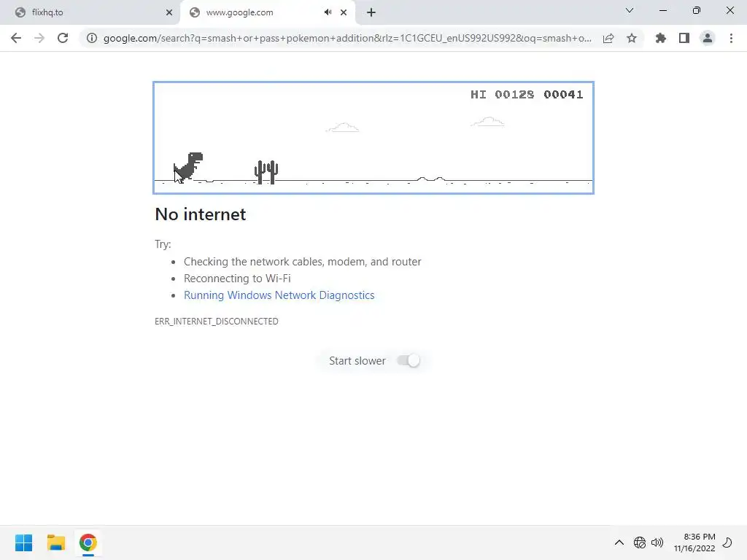Viewport: 747px width, 560px height.
Task: Open the clock and date 8:36 PM
Action: point(694,542)
